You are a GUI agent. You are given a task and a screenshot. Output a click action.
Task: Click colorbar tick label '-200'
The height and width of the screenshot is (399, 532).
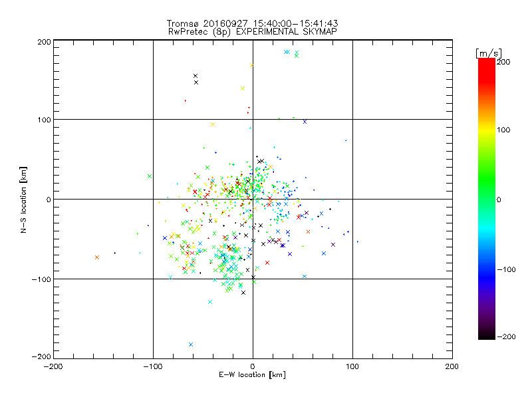[x=506, y=336]
